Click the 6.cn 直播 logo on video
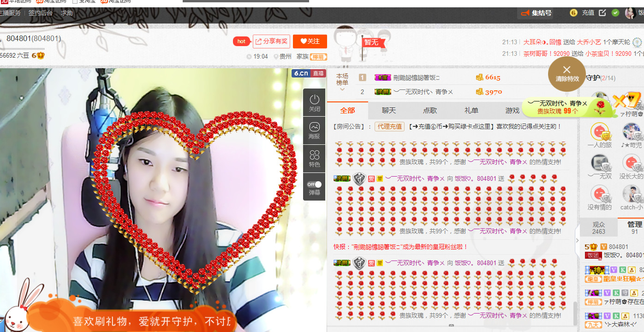The image size is (644, 332). coord(309,73)
